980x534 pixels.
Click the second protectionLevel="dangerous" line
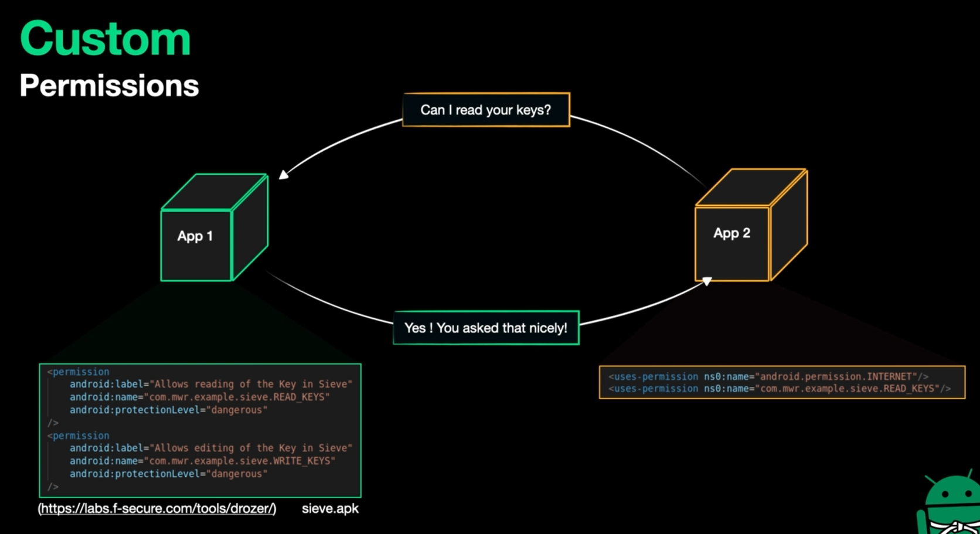click(169, 474)
